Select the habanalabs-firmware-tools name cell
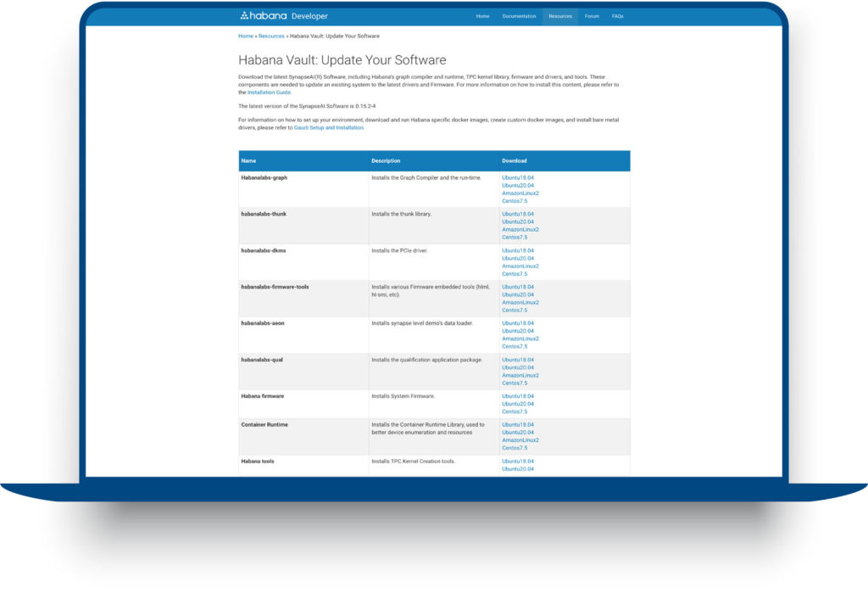 [303, 298]
